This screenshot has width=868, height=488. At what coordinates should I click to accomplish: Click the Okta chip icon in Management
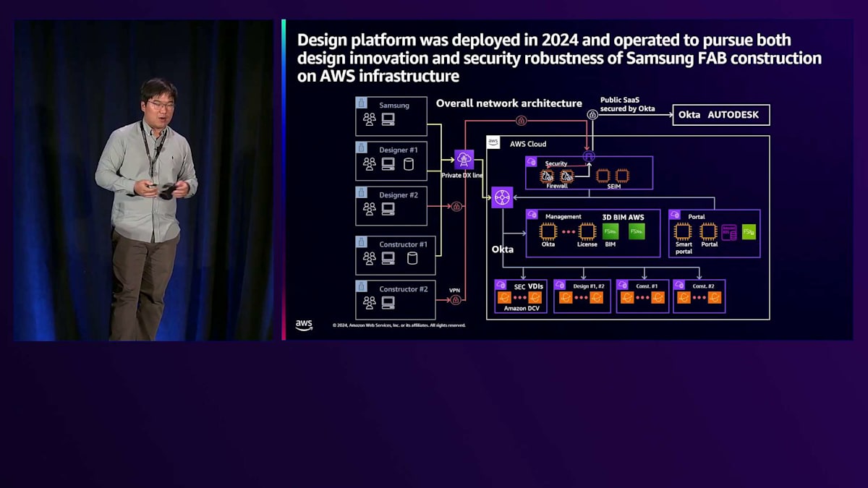[x=548, y=231]
